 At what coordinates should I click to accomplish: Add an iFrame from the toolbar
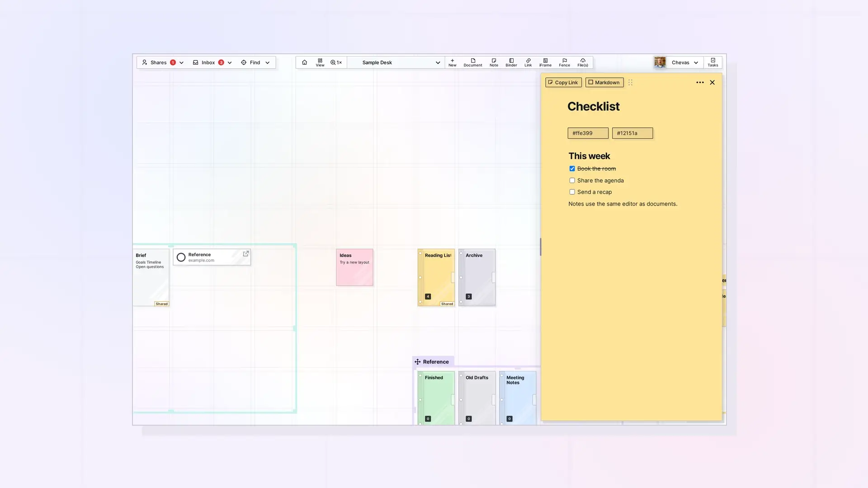coord(545,62)
